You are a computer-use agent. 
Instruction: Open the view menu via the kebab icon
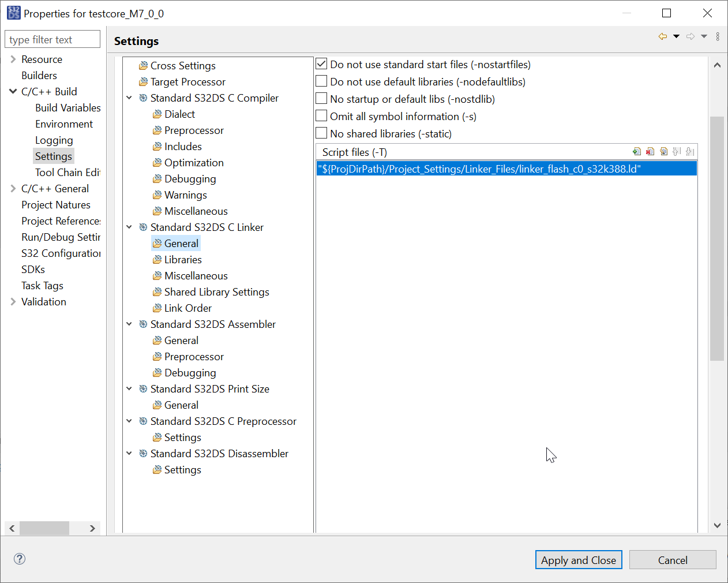pos(718,36)
